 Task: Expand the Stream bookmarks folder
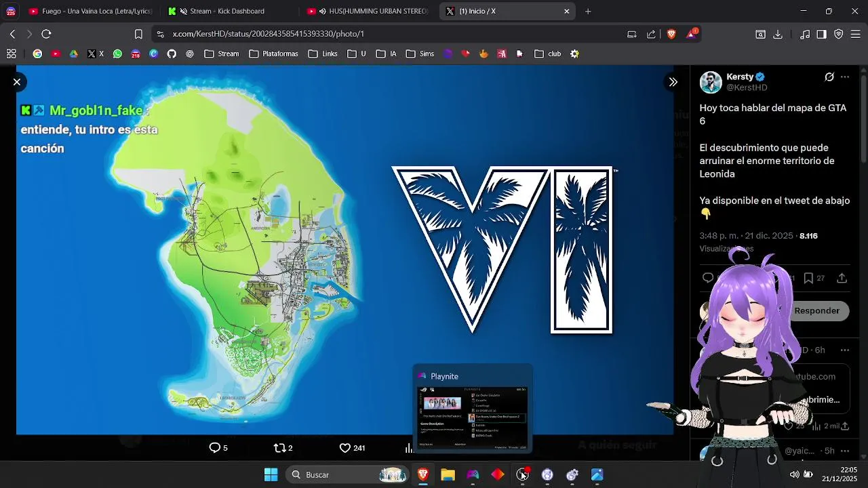[x=222, y=54]
